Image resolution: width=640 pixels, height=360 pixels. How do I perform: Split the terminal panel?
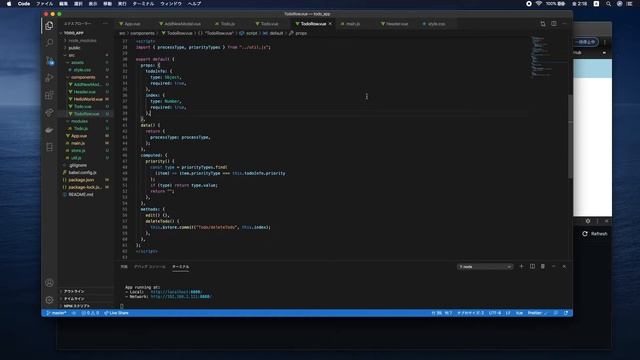[x=532, y=267]
